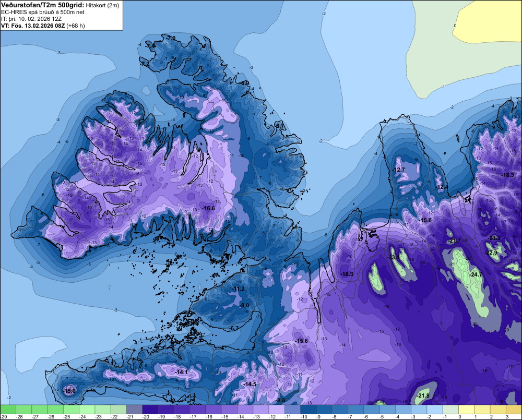Image resolution: width=522 pixels, height=420 pixels.
Task: Select the legend swatch above the 3 label
Action: pyautogui.click(x=514, y=409)
